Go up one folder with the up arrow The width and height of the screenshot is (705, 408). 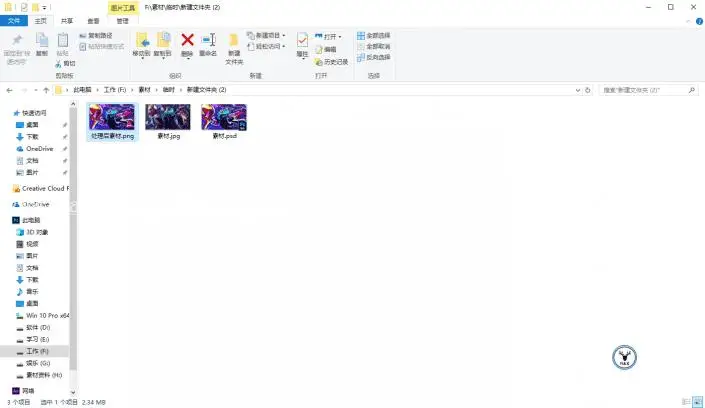coord(46,90)
